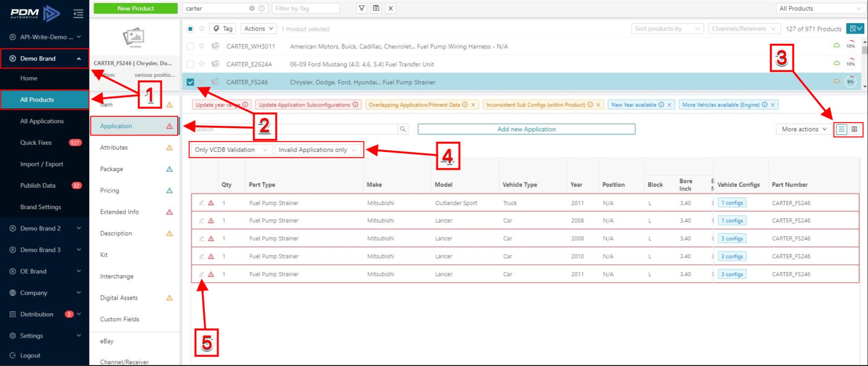
Task: Open search help question mark icon
Action: pyautogui.click(x=261, y=9)
